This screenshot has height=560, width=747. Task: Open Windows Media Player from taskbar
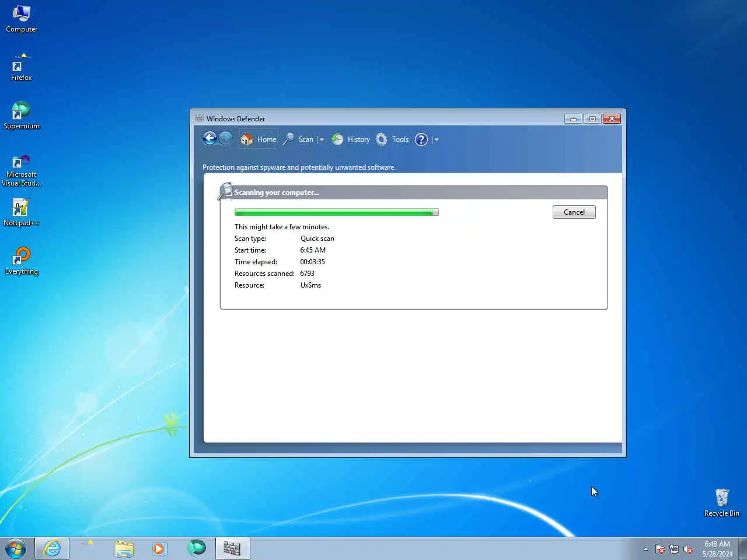point(159,548)
